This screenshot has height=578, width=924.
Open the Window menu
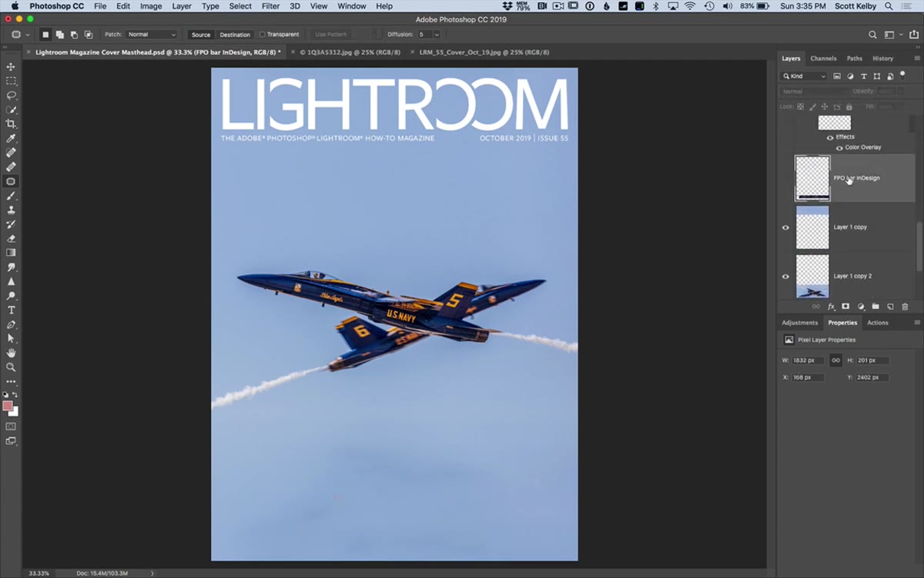pyautogui.click(x=352, y=6)
